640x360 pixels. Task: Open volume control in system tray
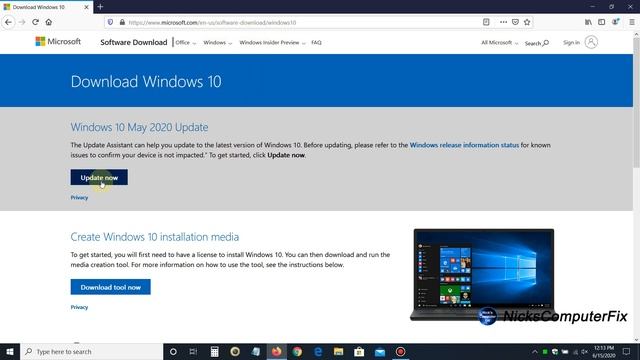coord(585,351)
